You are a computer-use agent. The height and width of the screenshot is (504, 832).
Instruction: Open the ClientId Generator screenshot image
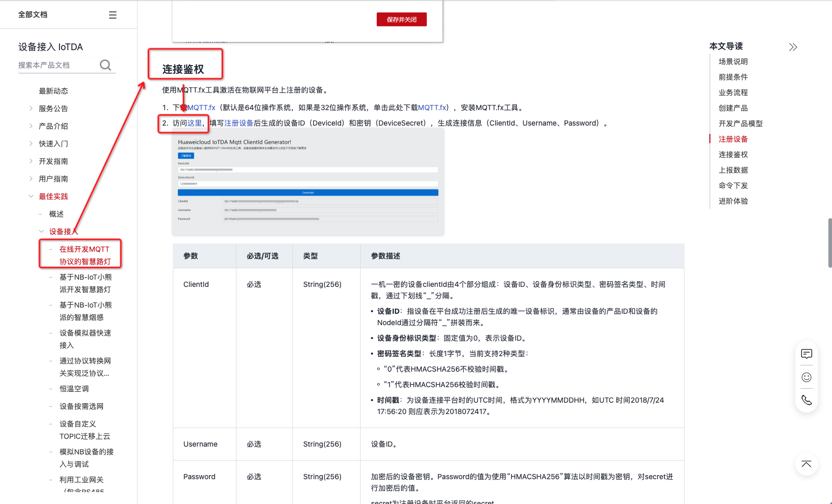point(308,182)
